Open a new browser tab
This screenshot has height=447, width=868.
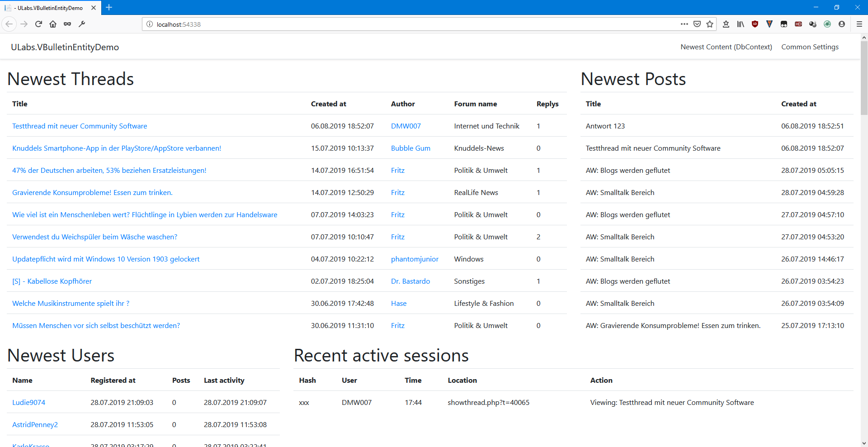pyautogui.click(x=109, y=7)
